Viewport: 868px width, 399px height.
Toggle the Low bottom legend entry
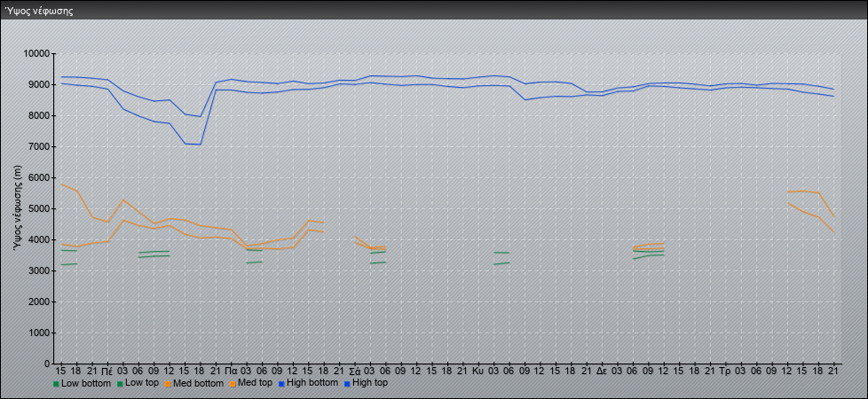[82, 383]
